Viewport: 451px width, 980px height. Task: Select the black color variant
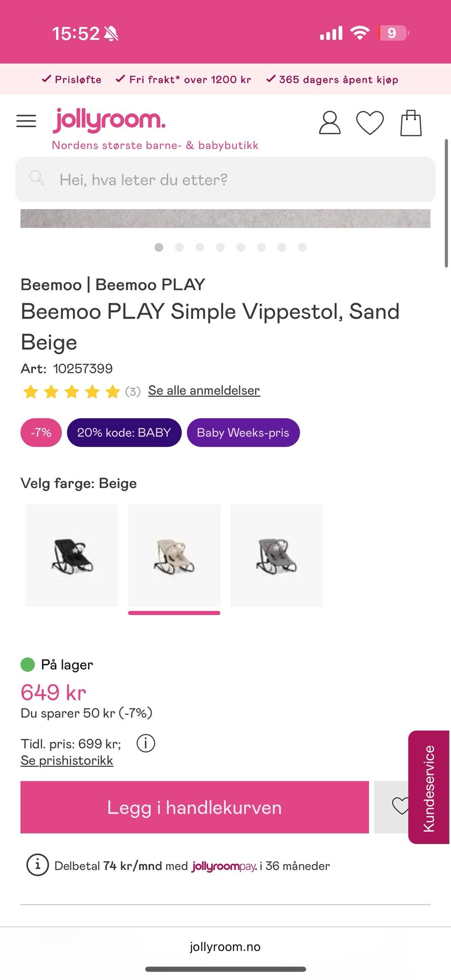[71, 555]
